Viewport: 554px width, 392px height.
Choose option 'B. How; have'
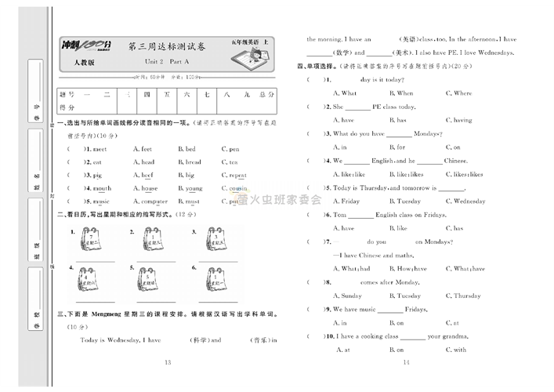click(408, 269)
